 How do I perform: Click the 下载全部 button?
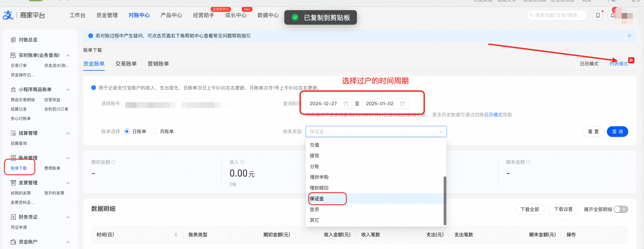(529, 209)
